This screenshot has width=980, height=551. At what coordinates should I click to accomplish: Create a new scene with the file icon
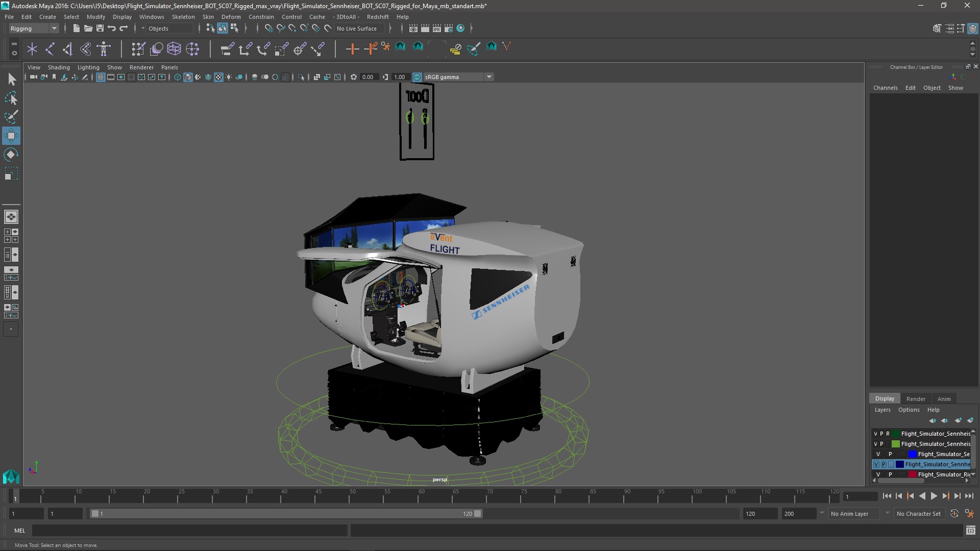pyautogui.click(x=76, y=29)
